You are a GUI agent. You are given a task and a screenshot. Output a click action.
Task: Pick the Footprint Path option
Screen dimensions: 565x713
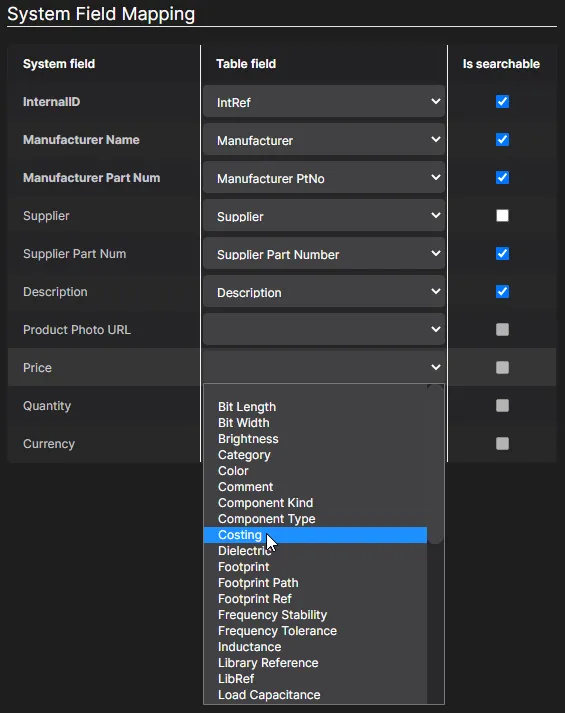pos(315,583)
